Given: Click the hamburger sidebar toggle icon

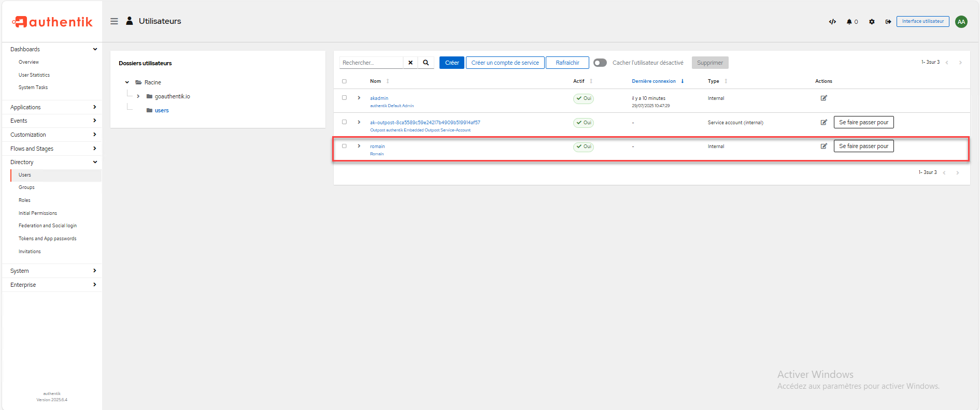Looking at the screenshot, I should (114, 21).
